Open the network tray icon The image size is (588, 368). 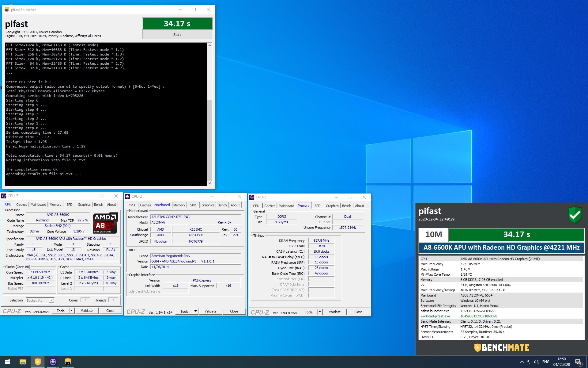pos(529,362)
